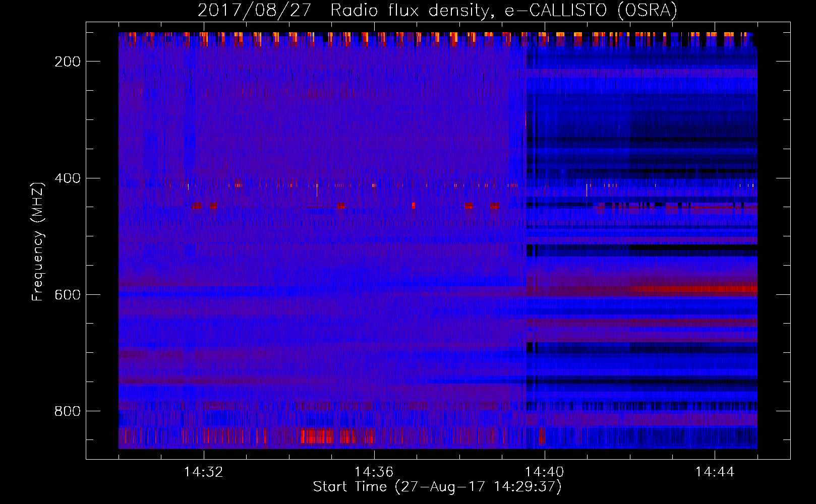Viewport: 816px width, 504px height.
Task: Click the '800' frequency tick label
Action: [x=68, y=411]
